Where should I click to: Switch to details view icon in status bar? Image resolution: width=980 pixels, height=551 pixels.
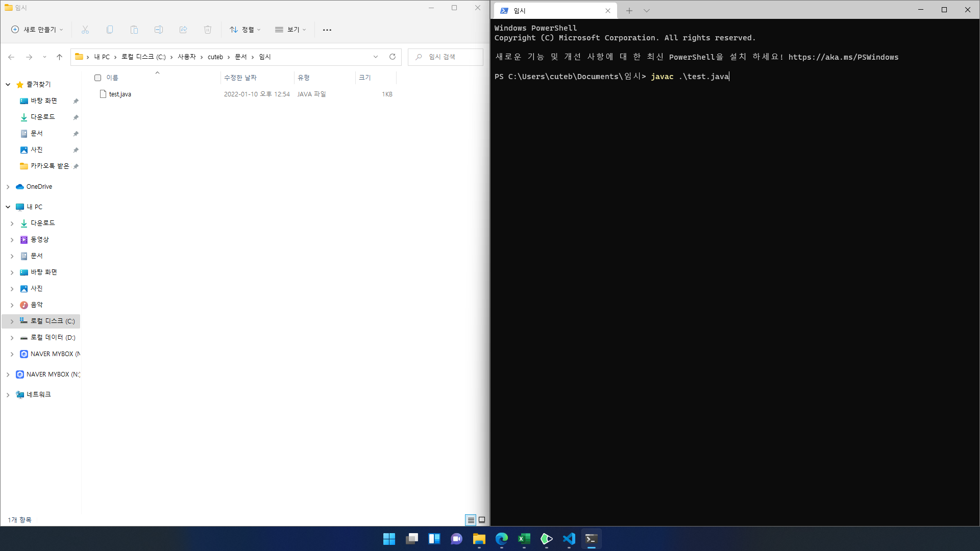pyautogui.click(x=471, y=520)
